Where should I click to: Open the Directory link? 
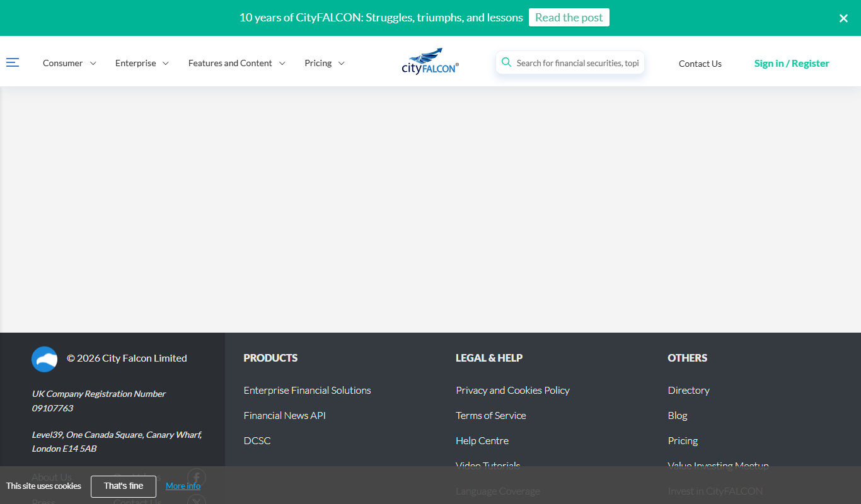[x=689, y=391]
